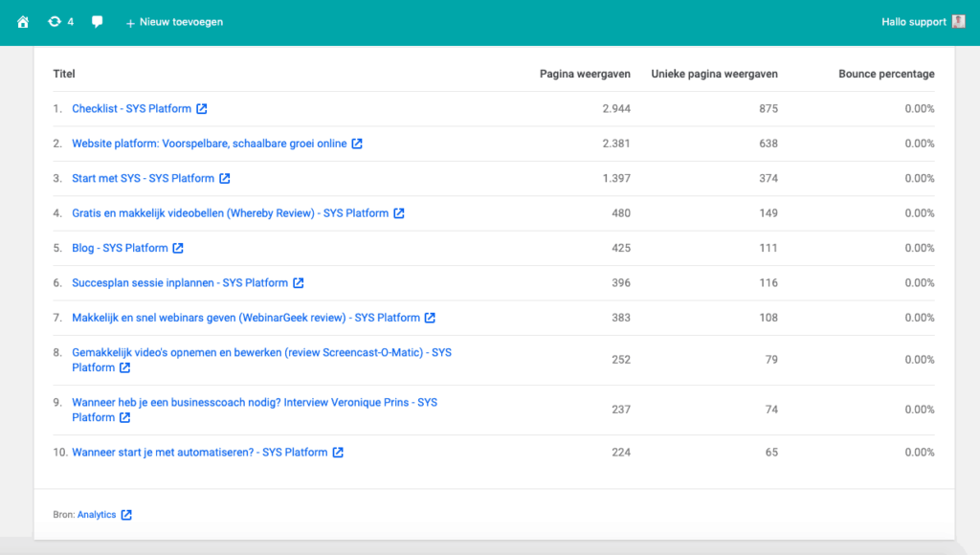Click external icon next to Website platform title
The height and width of the screenshot is (555, 980).
click(357, 144)
